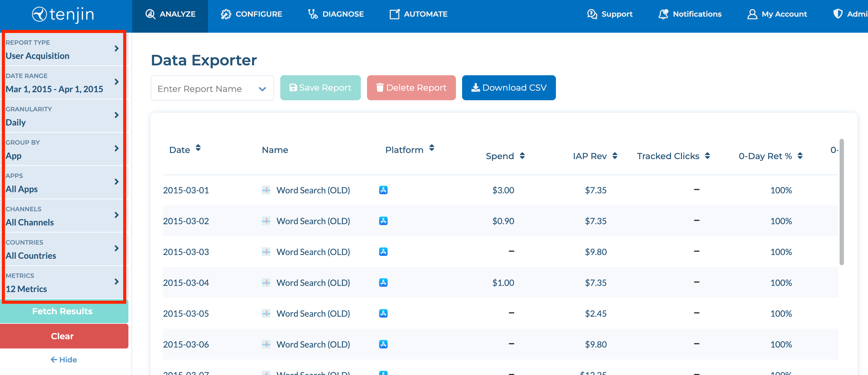The image size is (868, 375).
Task: Click the Notifications bell icon
Action: tap(663, 14)
